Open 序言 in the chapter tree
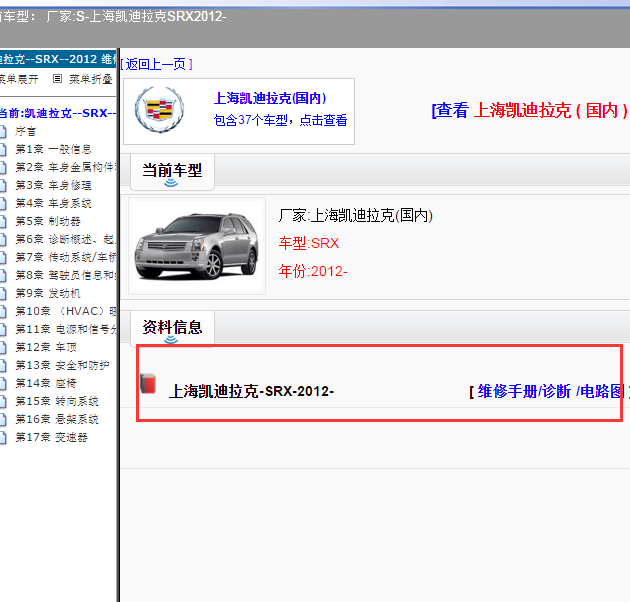 [x=26, y=131]
